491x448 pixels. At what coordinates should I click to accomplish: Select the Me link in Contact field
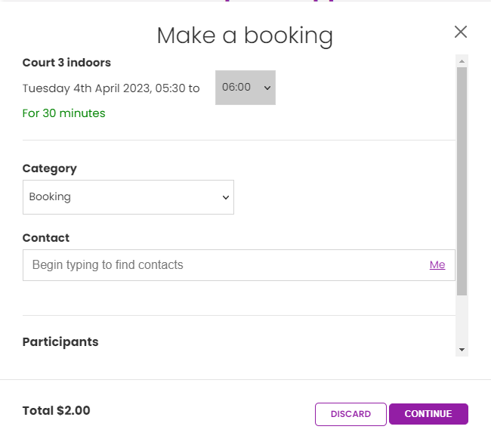[x=437, y=265]
